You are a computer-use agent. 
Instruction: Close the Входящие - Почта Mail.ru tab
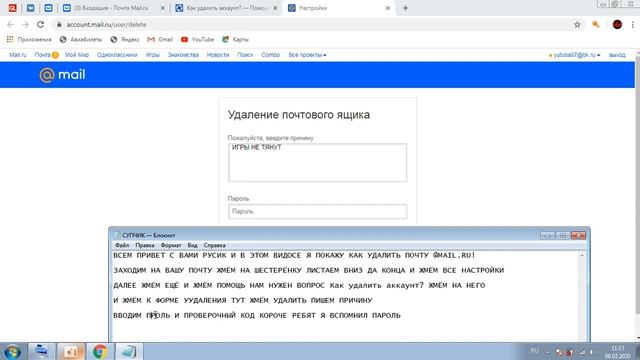pyautogui.click(x=162, y=8)
